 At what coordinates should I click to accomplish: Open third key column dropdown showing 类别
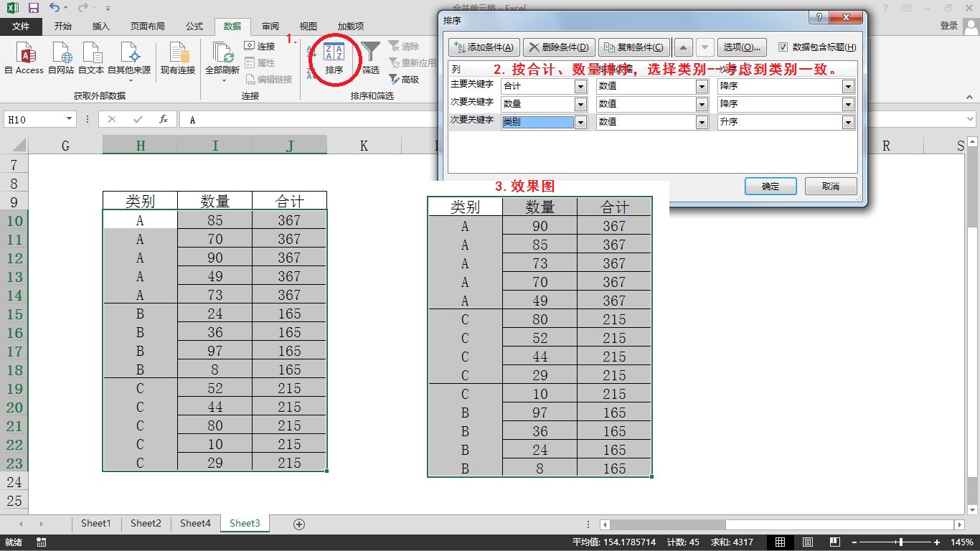click(581, 122)
